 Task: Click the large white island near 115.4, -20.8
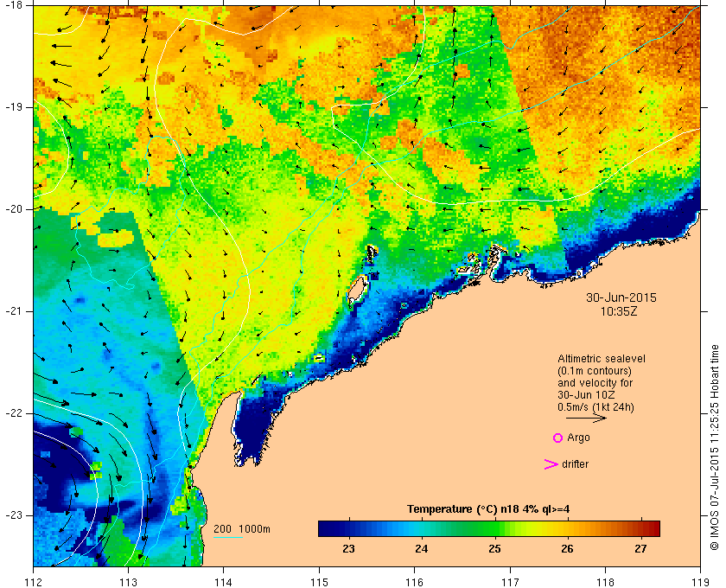357,289
